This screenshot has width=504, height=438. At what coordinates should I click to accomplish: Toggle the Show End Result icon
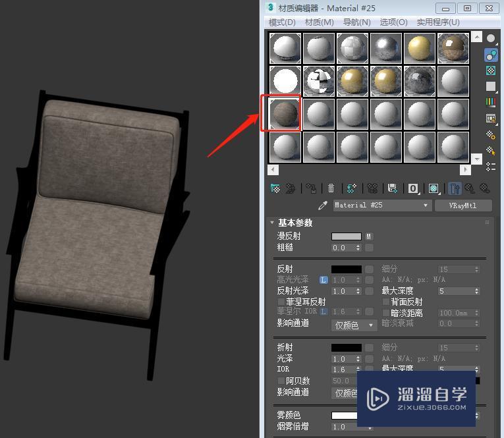(x=455, y=188)
